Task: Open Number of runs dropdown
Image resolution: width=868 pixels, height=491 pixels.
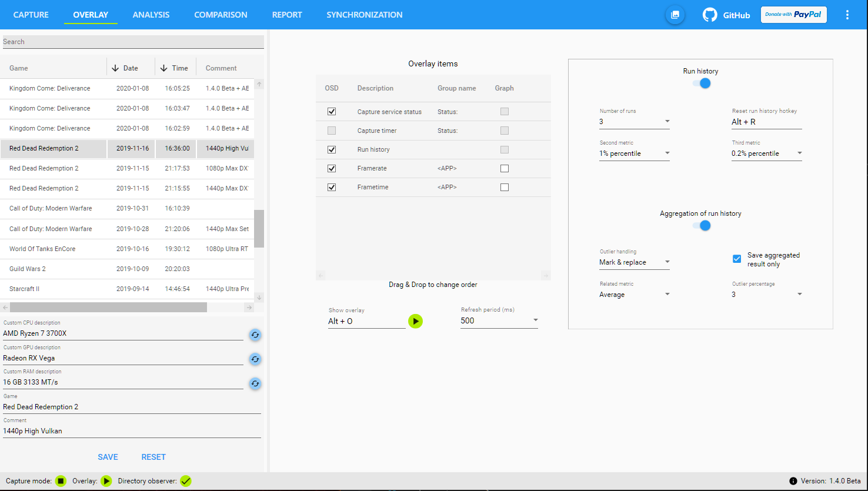Action: click(635, 122)
